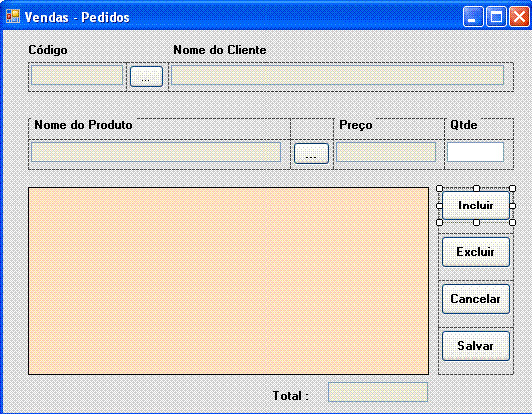Screen dimensions: 532x414
Task: Select the Preço input field
Action: 386,152
